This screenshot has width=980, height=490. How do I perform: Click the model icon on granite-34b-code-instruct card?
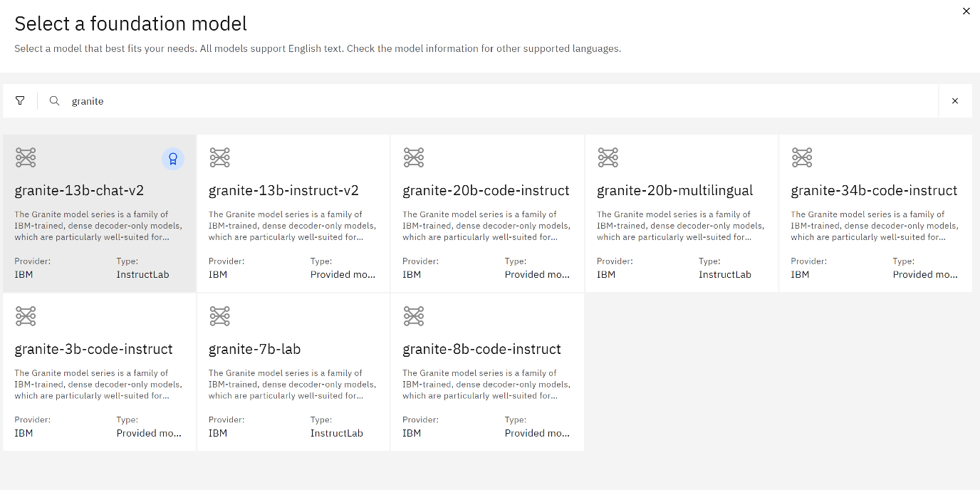pyautogui.click(x=802, y=157)
